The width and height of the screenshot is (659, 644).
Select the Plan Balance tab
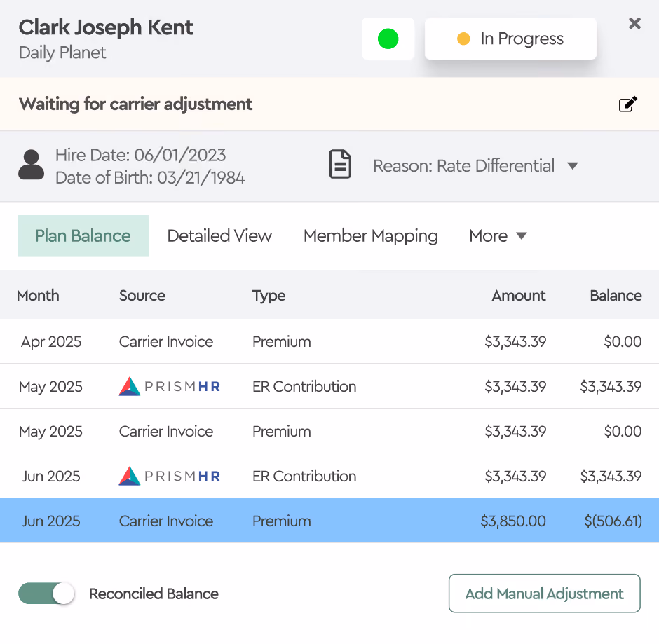click(83, 235)
